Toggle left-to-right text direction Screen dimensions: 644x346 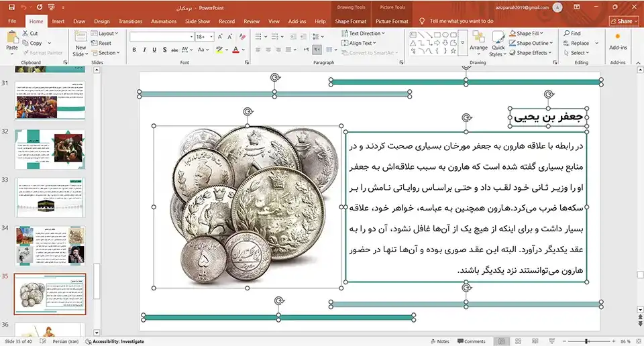[x=307, y=50]
